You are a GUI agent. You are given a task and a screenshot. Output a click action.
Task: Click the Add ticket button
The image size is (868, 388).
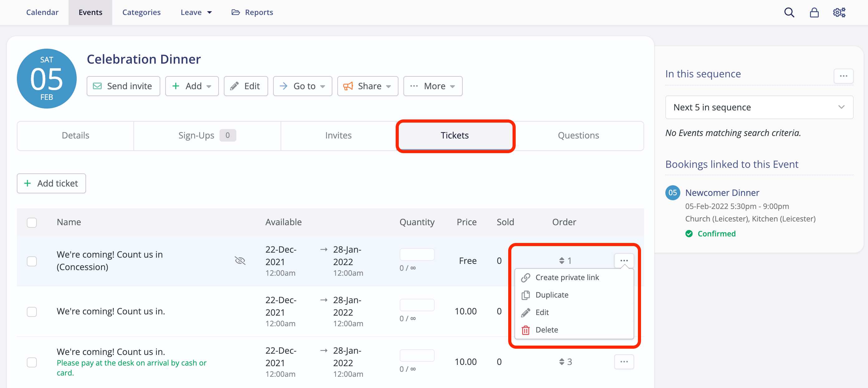51,183
